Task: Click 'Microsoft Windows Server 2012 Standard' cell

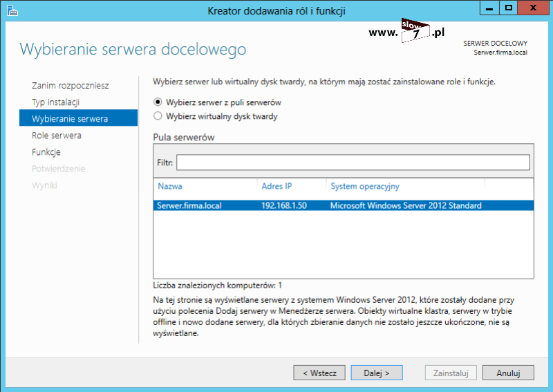Action: [406, 205]
